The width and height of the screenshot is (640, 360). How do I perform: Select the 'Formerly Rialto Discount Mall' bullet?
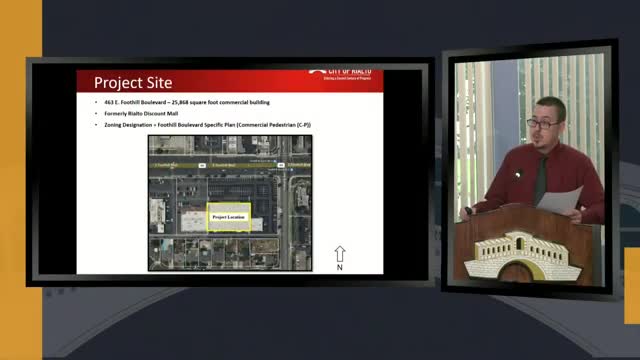[x=141, y=113]
